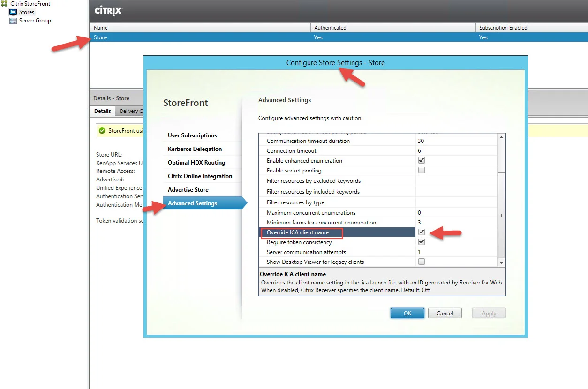Toggle Show Desktop Viewer for legacy clients checkbox
Screen dimensions: 588x389
422,262
